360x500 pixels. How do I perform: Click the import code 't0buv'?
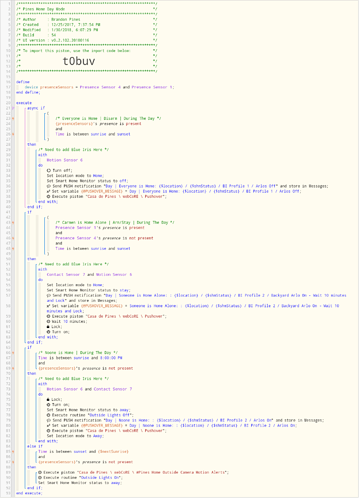[x=79, y=61]
